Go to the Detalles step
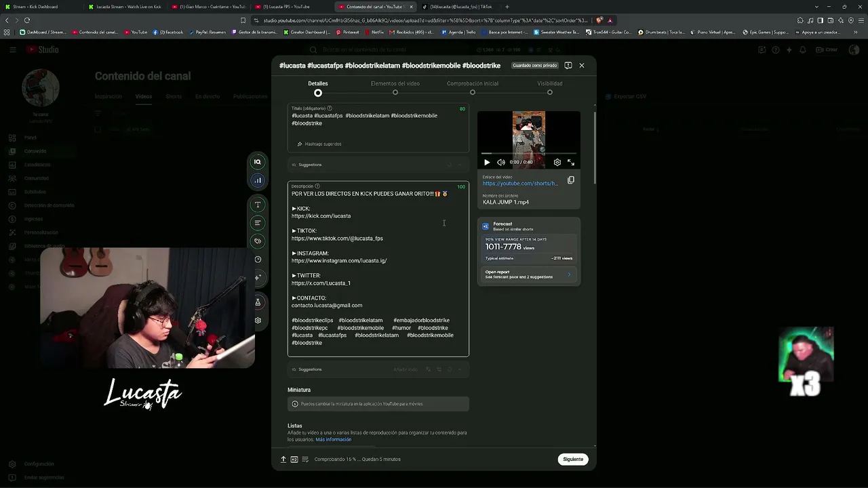This screenshot has height=488, width=868. coord(318,87)
